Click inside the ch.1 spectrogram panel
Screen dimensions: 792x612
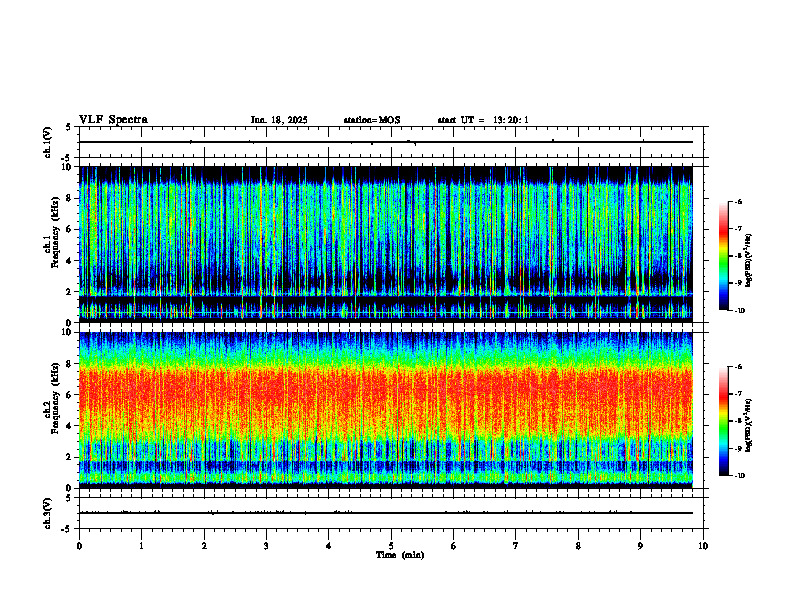(x=386, y=244)
